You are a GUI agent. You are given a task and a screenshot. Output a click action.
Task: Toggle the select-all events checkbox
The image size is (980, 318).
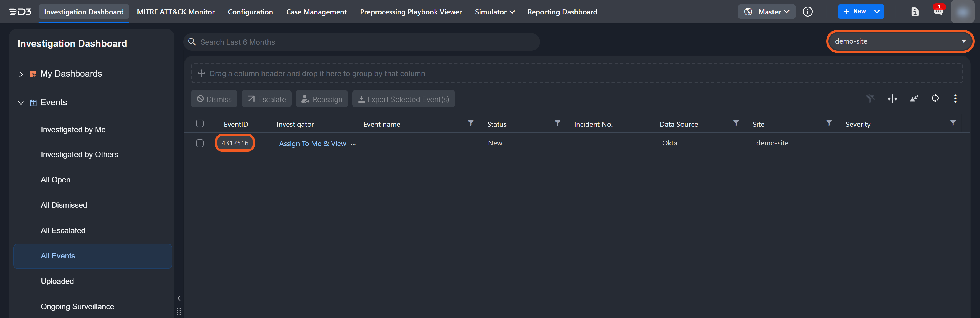tap(200, 123)
